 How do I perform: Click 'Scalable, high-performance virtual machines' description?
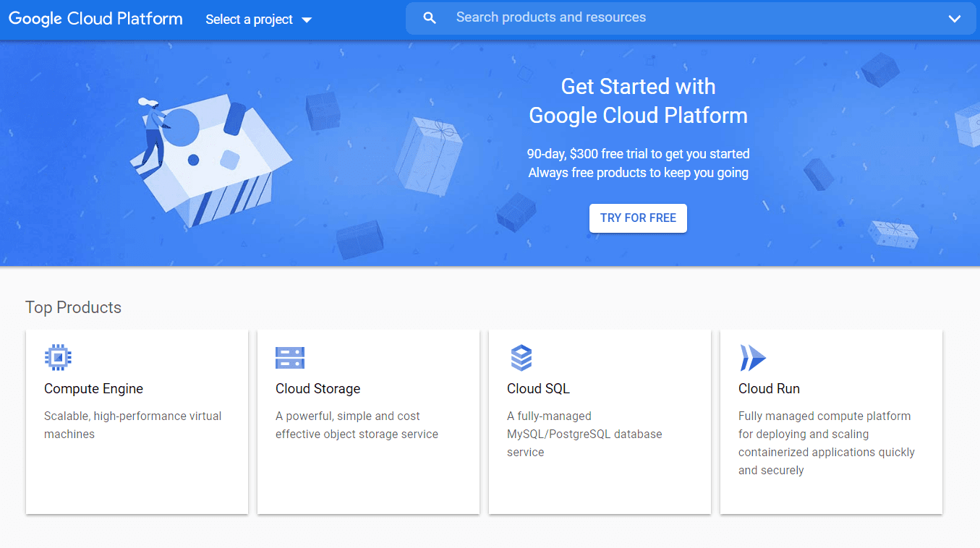(x=133, y=425)
